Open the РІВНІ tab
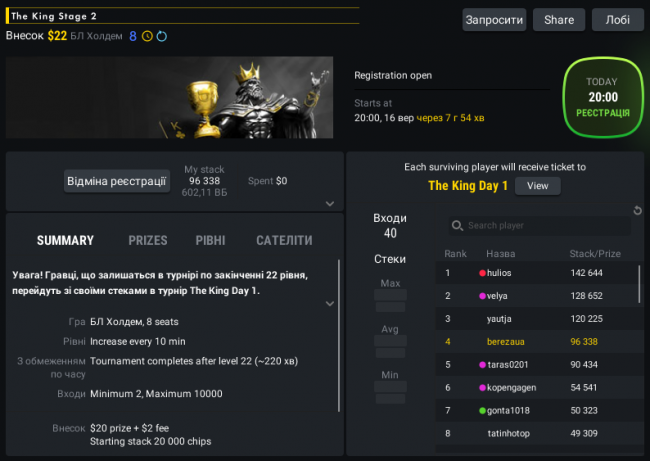This screenshot has height=461, width=650. (x=211, y=240)
